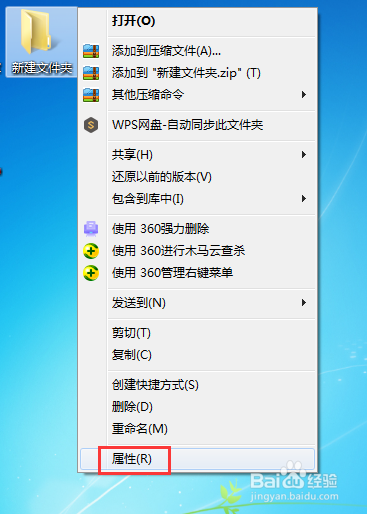Open the 共享(H) menu entry
Screen dimensions: 367x514
pos(198,155)
